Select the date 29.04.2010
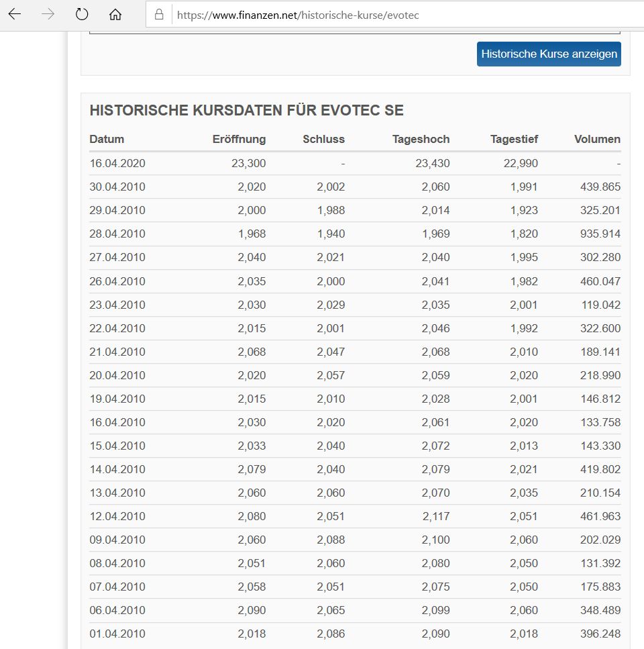This screenshot has height=649, width=644. click(x=117, y=210)
